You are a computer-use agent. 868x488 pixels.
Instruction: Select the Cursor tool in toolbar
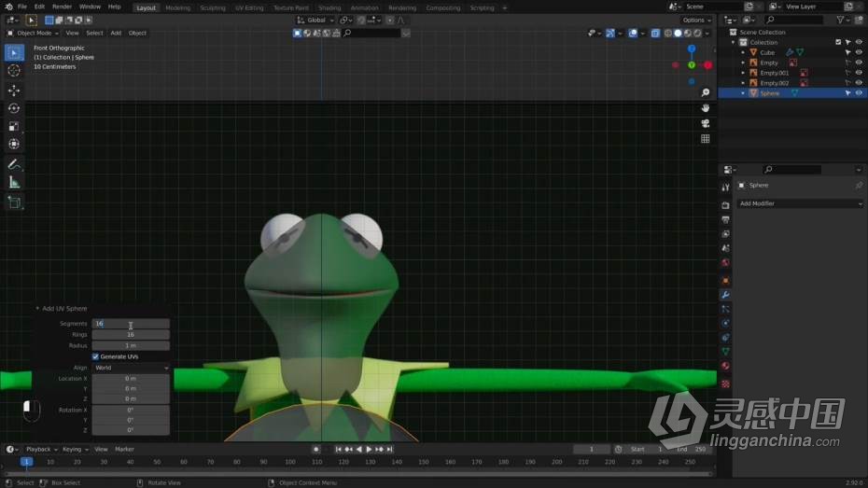[x=14, y=70]
